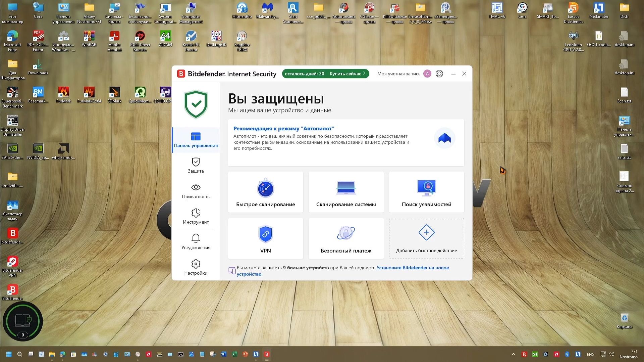Click Bitdefender icon in the taskbar
The width and height of the screenshot is (644, 362).
click(x=267, y=354)
